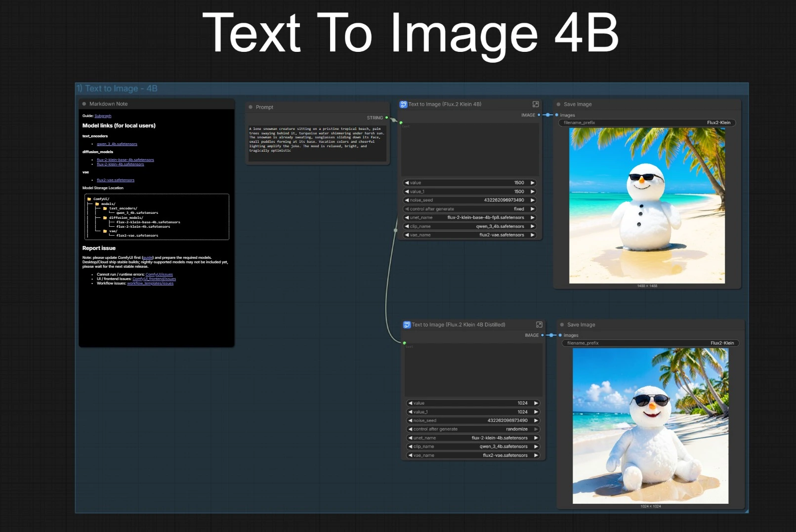Image resolution: width=796 pixels, height=532 pixels.
Task: Click the "Prompt" node title
Action: tap(264, 107)
